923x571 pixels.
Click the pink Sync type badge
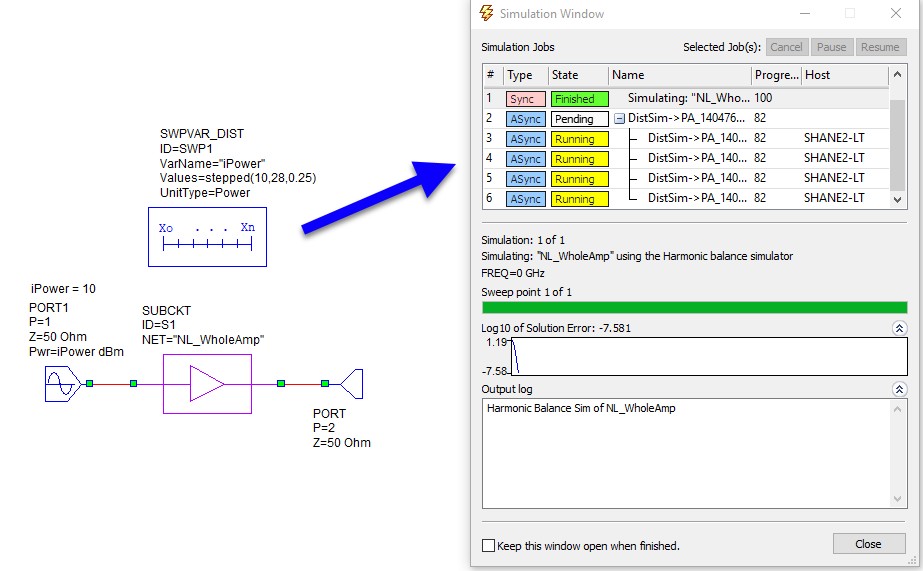[x=525, y=99]
